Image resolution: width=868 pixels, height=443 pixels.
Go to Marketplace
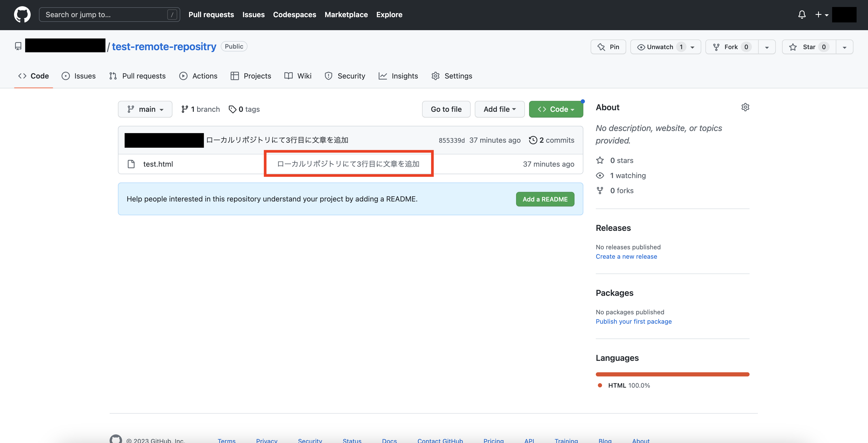click(346, 15)
